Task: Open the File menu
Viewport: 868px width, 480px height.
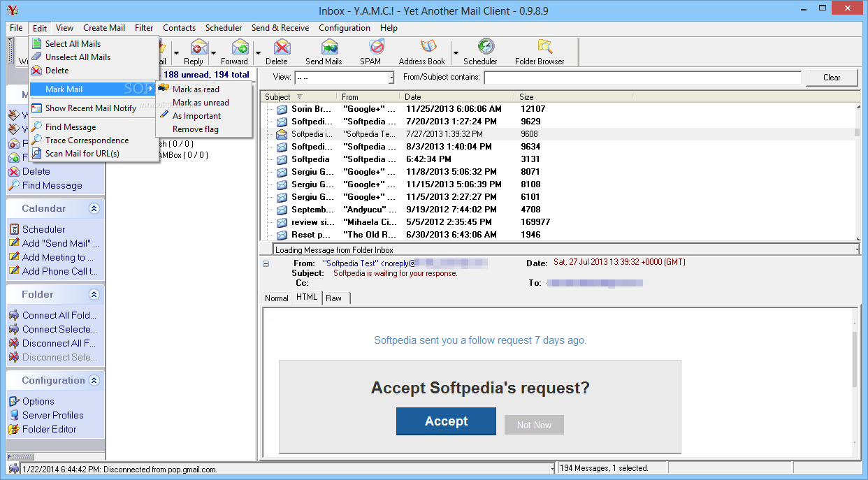Action: 16,28
